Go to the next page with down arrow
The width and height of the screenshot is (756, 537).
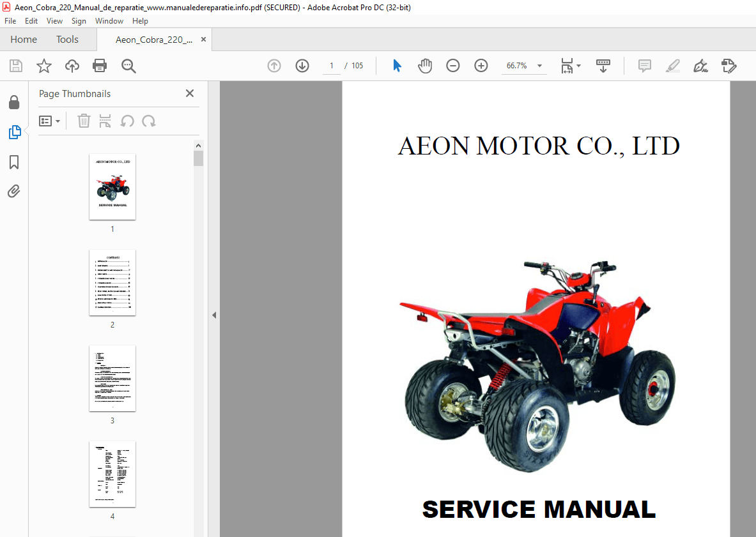[302, 66]
